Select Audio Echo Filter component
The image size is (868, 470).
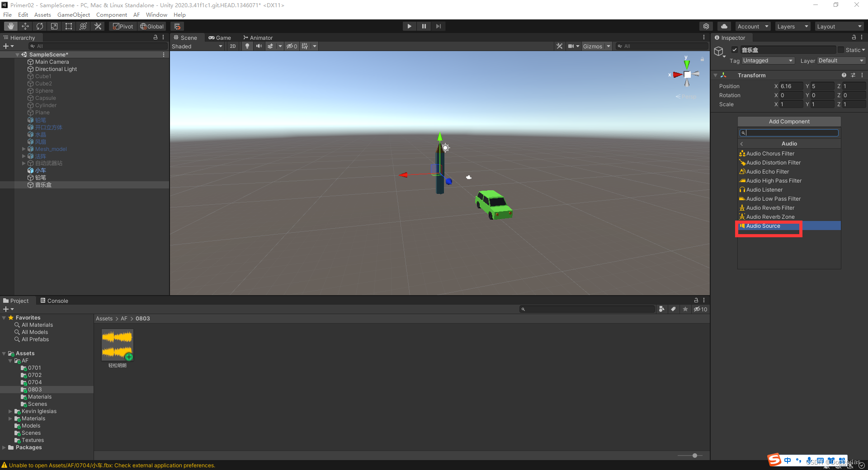789,172
